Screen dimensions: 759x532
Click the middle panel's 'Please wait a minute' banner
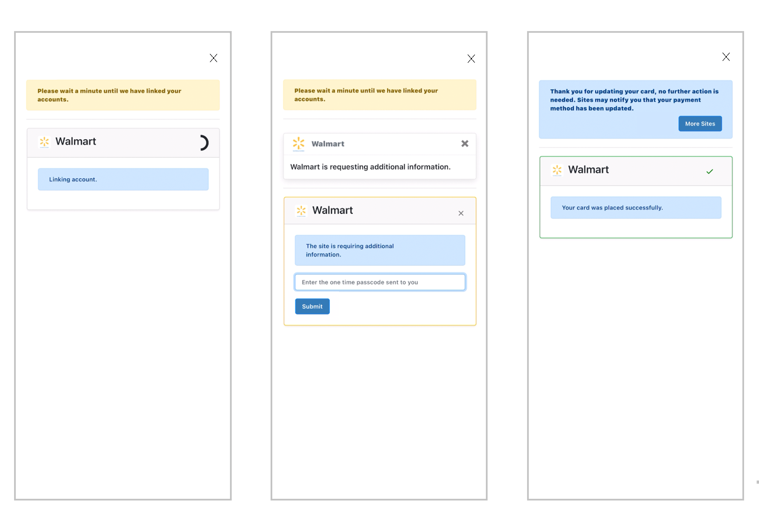[379, 95]
